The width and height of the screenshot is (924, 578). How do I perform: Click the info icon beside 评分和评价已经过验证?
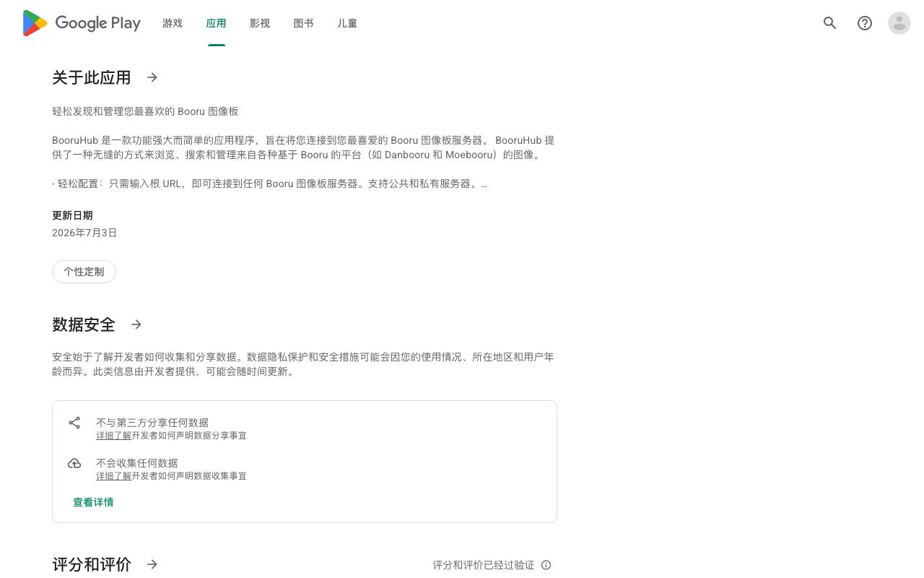click(x=546, y=565)
